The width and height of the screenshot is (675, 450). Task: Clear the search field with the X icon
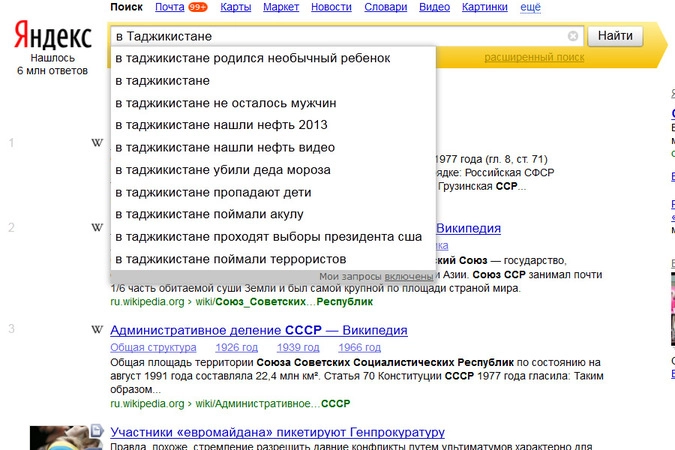click(573, 36)
